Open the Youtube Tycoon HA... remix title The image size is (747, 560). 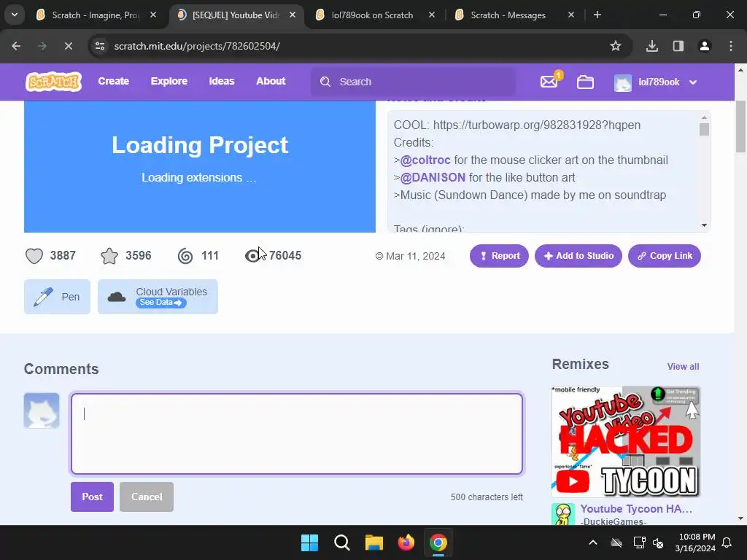(x=636, y=508)
